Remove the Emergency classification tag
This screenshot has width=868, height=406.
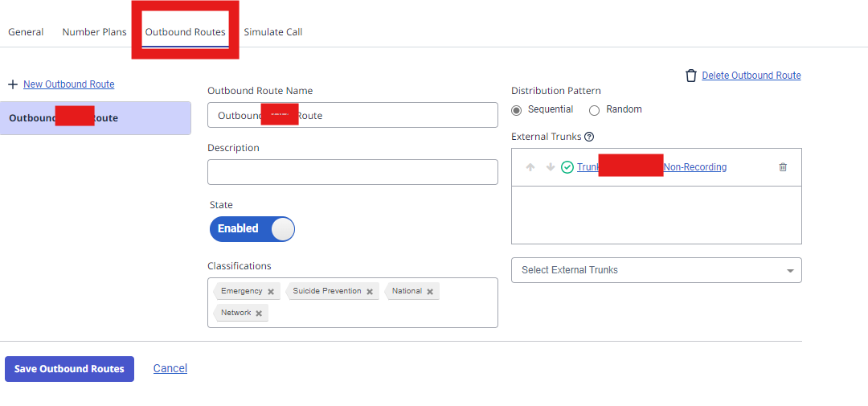271,292
